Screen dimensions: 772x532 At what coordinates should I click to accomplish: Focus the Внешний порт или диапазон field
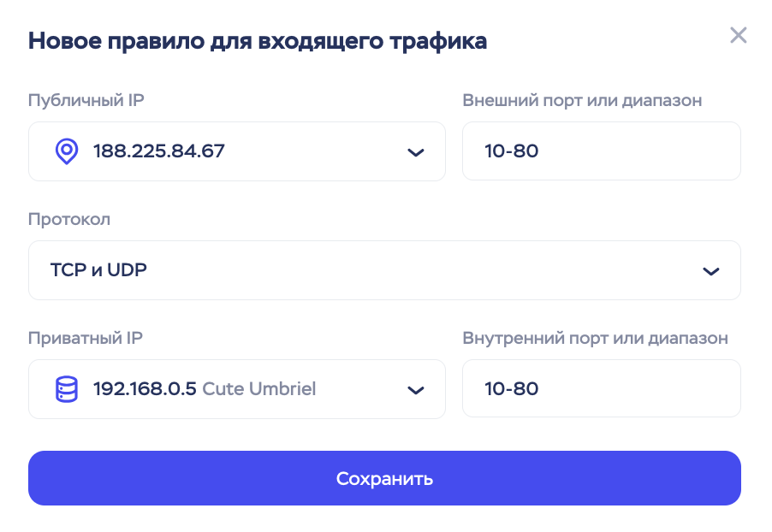click(601, 151)
